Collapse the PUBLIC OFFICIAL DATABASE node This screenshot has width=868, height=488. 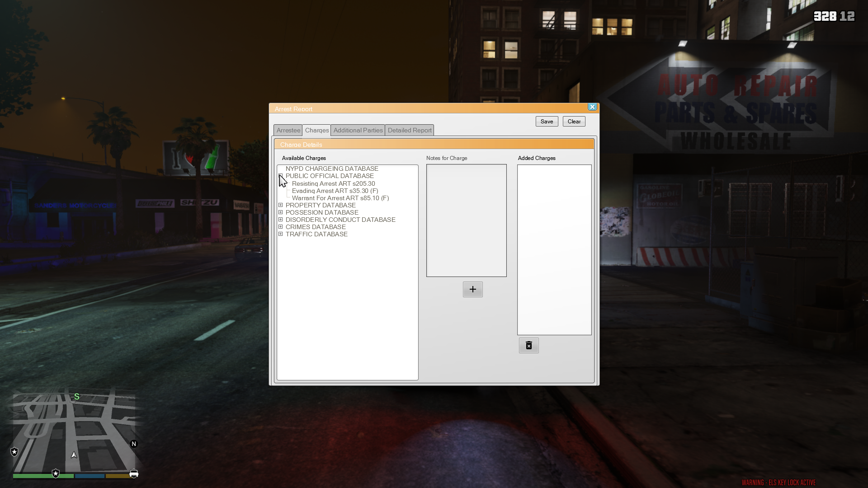pos(281,176)
